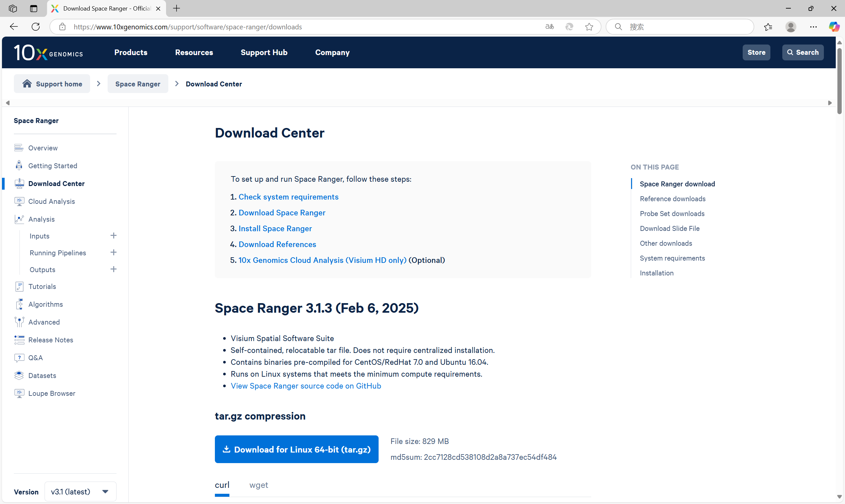845x504 pixels.
Task: Switch to the wget tab
Action: [258, 485]
